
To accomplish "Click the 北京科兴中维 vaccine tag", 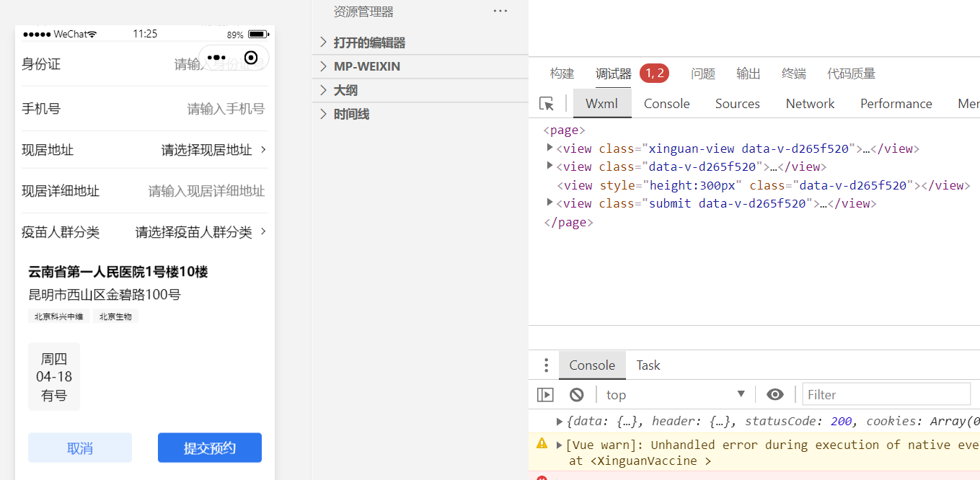I will (x=59, y=316).
